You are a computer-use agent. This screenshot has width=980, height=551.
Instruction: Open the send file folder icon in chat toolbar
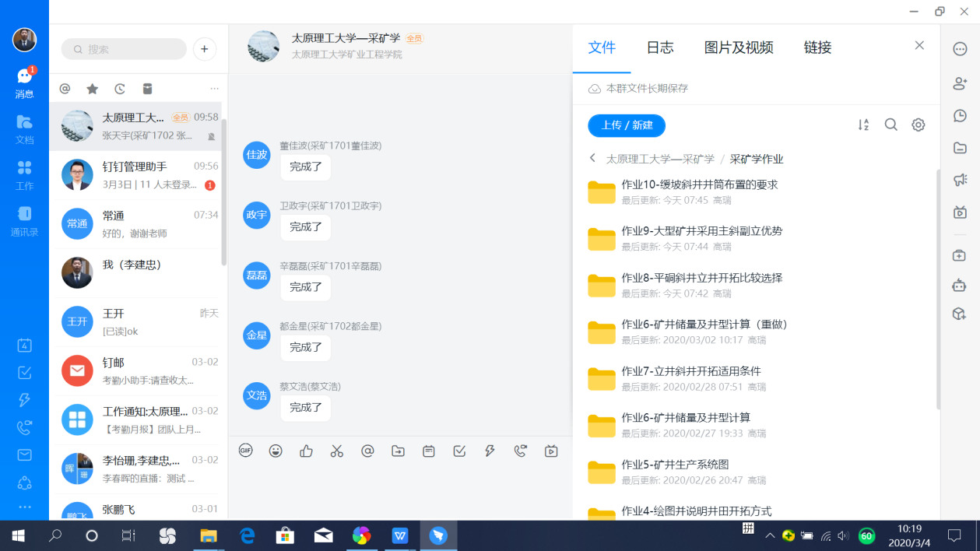pos(398,451)
